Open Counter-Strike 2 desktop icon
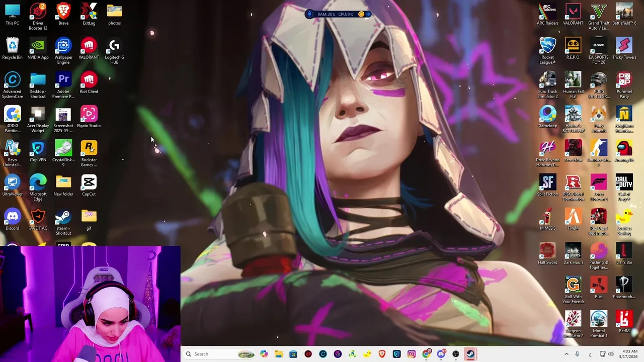Image resolution: width=644 pixels, height=362 pixels. tap(599, 153)
